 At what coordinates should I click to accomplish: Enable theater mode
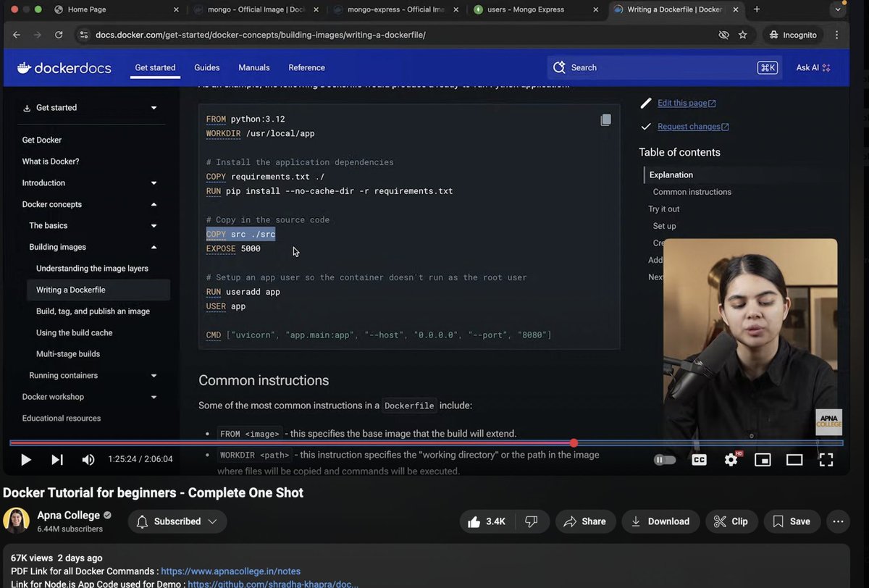coord(794,460)
